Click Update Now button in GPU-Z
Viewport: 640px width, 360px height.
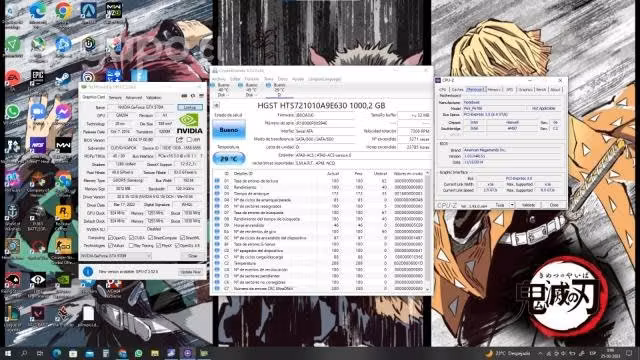pyautogui.click(x=190, y=272)
